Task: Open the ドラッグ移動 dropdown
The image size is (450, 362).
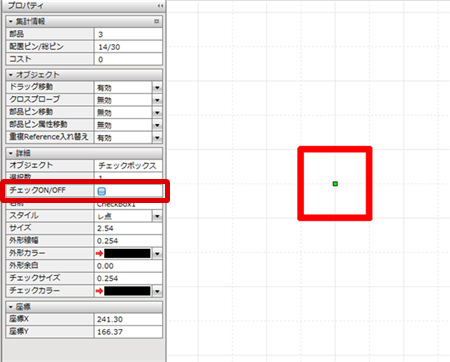Action: tap(157, 88)
